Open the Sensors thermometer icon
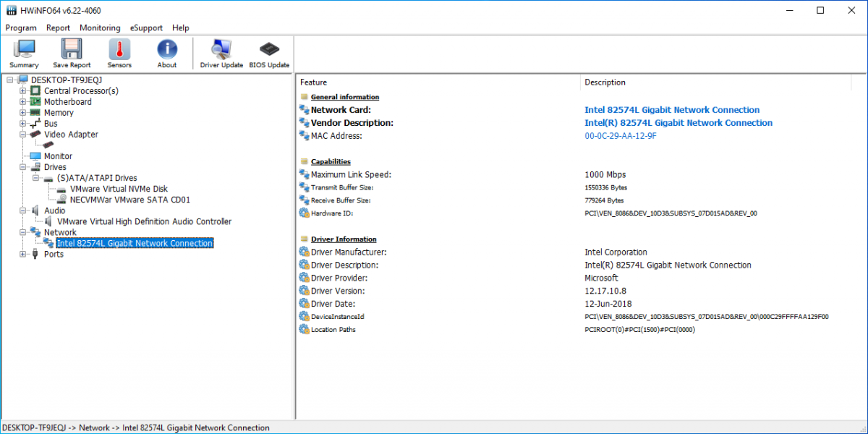This screenshot has height=434, width=868. [x=119, y=54]
